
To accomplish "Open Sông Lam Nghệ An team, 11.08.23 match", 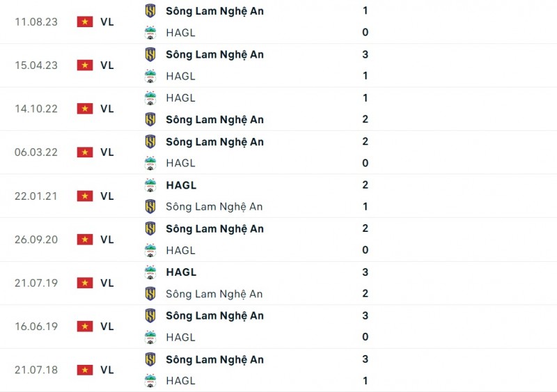I will [x=214, y=11].
